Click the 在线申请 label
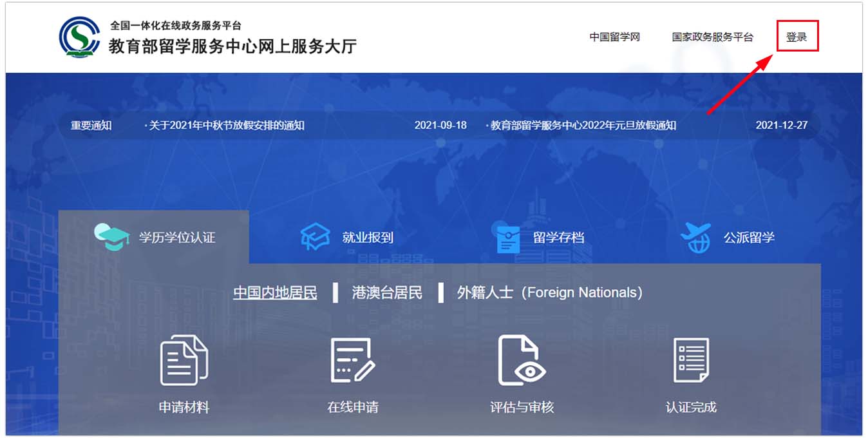This screenshot has height=438, width=868. coord(353,408)
